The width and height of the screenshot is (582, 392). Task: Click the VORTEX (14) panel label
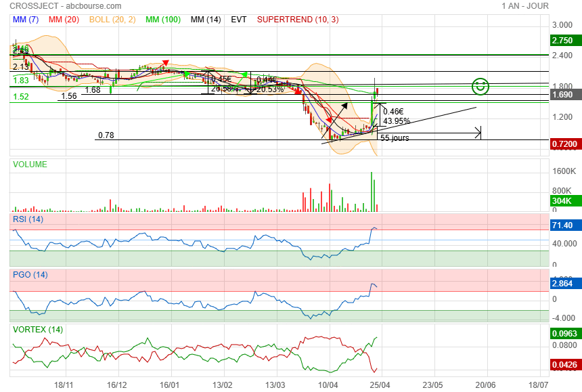[38, 330]
